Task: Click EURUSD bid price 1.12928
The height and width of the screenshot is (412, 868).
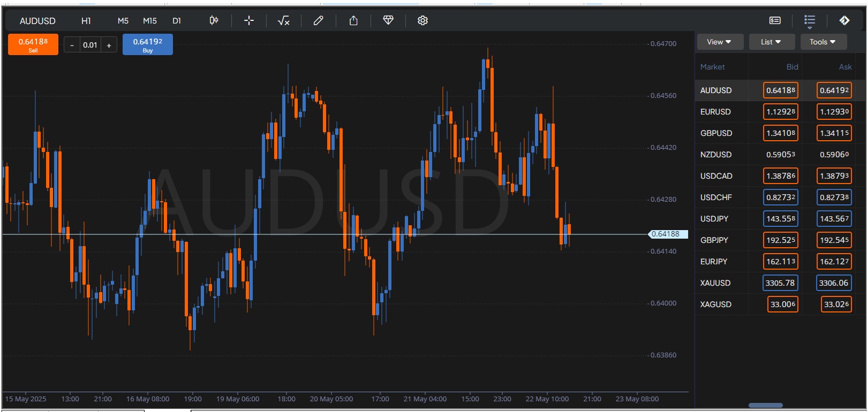Action: click(781, 112)
